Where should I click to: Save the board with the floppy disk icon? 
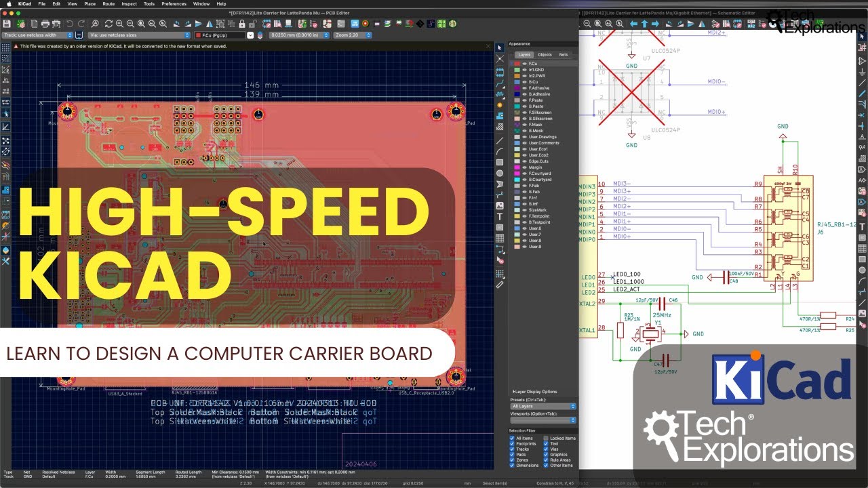tap(7, 24)
